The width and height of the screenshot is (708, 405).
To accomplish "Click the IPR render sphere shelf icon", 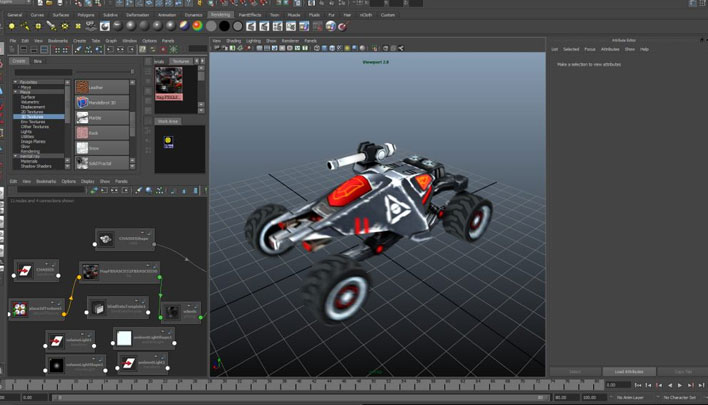I will (x=331, y=26).
